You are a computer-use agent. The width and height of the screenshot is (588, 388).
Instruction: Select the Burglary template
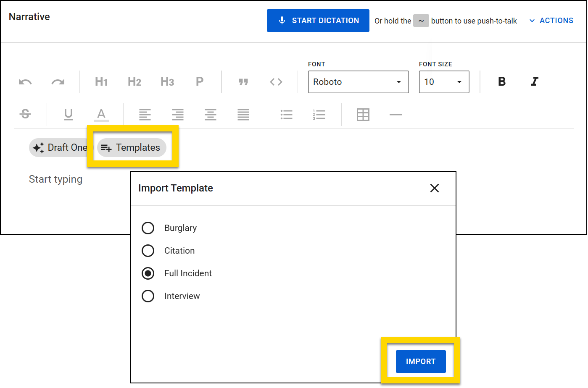[148, 228]
